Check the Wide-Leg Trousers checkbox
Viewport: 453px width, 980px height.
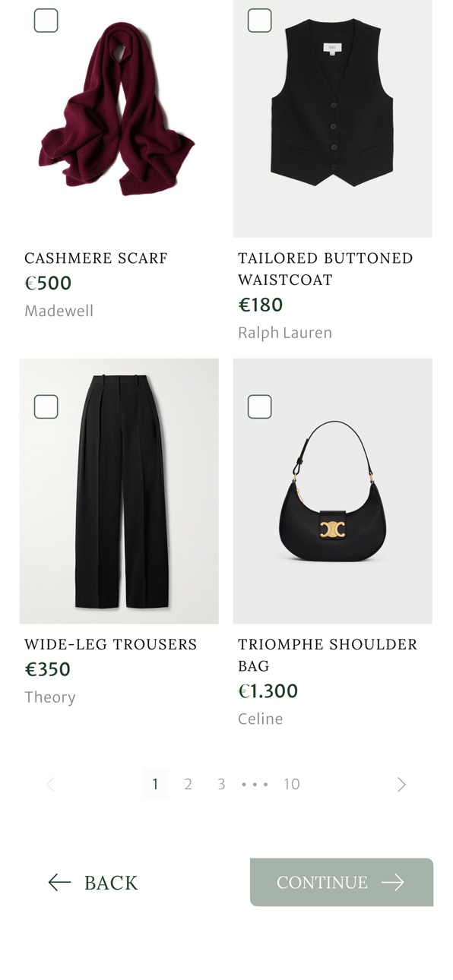click(46, 406)
